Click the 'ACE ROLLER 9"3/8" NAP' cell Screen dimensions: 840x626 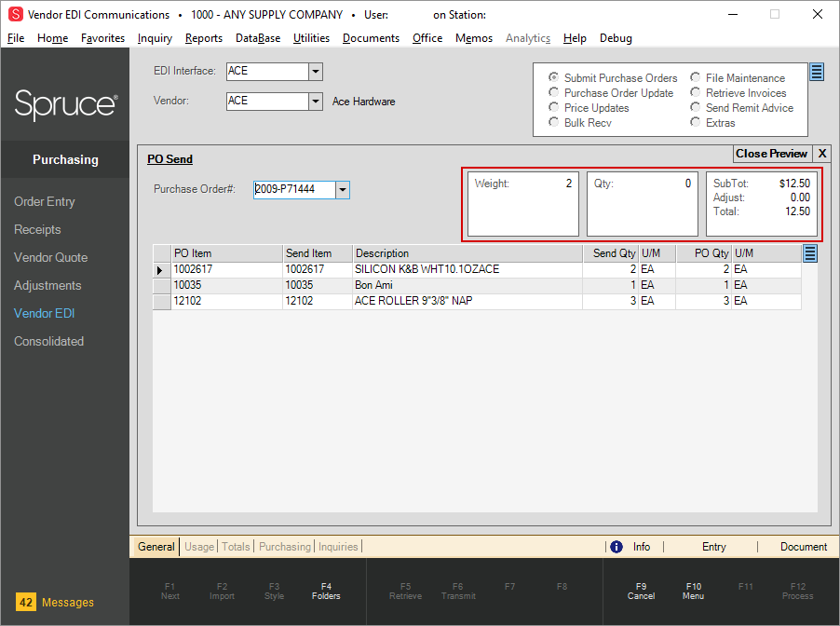[467, 301]
